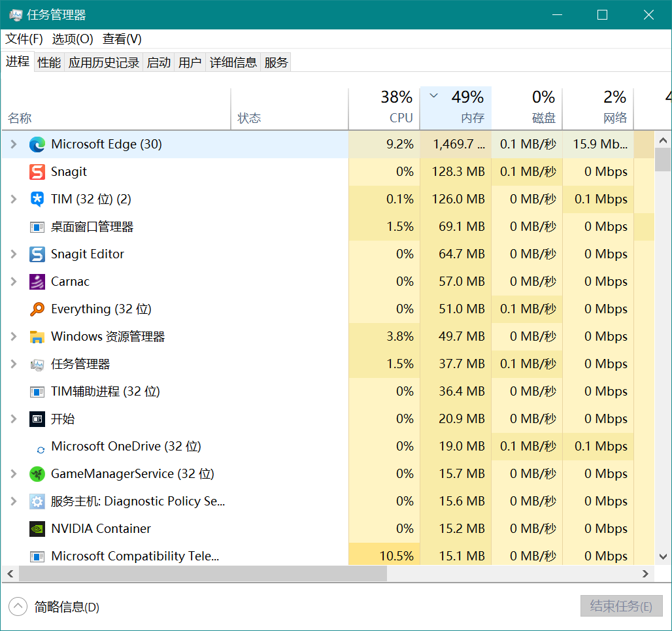Click the Everything magnifier icon
The width and height of the screenshot is (672, 631).
tap(37, 309)
